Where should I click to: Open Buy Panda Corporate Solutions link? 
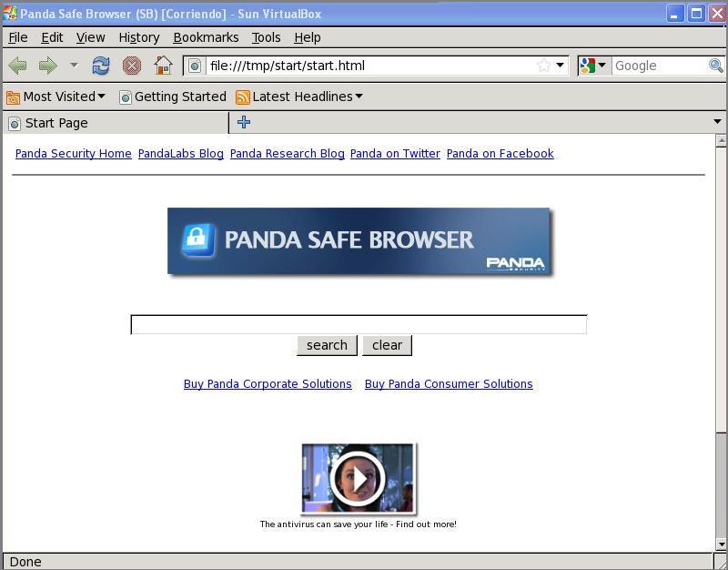tap(268, 383)
